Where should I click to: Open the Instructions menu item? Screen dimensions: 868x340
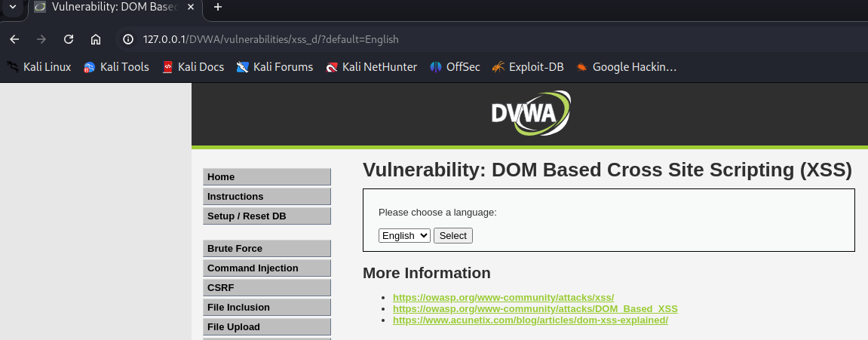pyautogui.click(x=267, y=197)
